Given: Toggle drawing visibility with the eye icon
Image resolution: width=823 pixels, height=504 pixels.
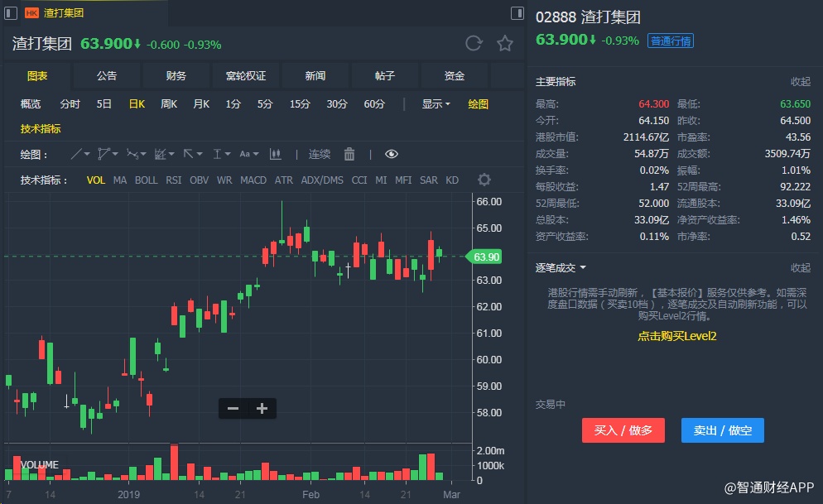Looking at the screenshot, I should [391, 154].
